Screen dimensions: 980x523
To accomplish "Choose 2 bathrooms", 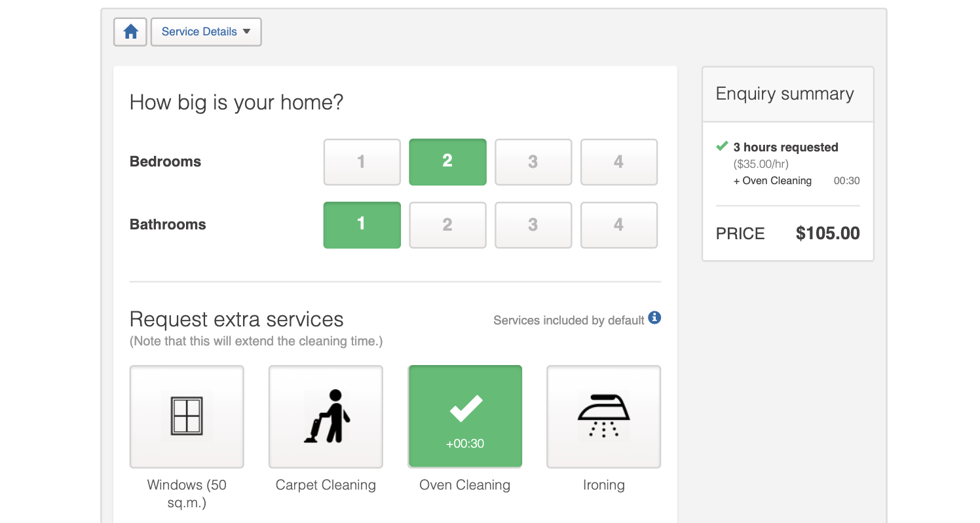I will pyautogui.click(x=447, y=225).
